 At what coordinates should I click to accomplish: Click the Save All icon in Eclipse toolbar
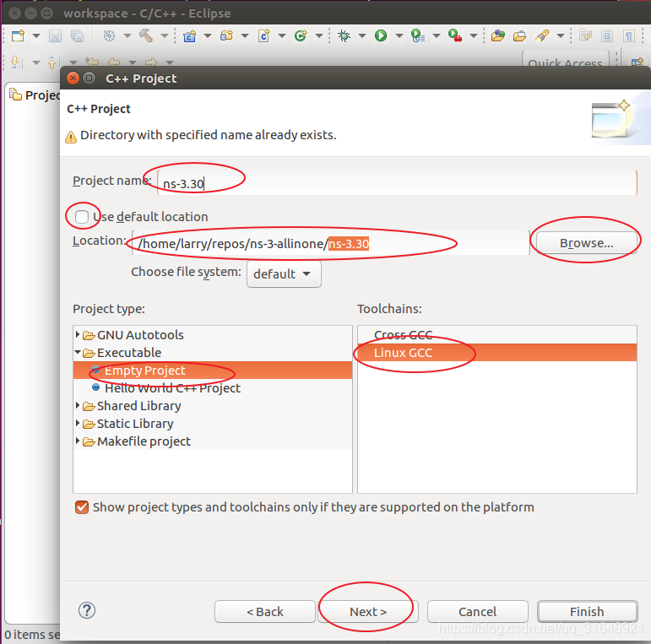coord(77,36)
